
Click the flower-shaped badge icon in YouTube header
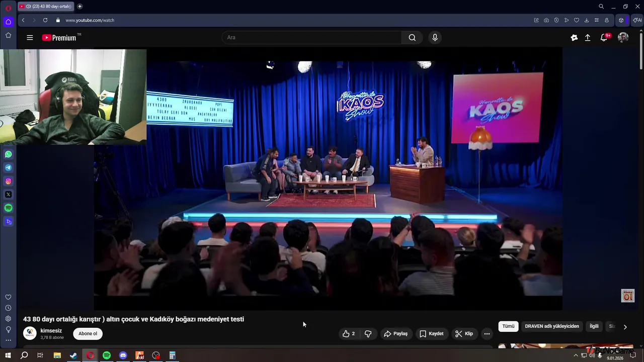click(x=574, y=38)
